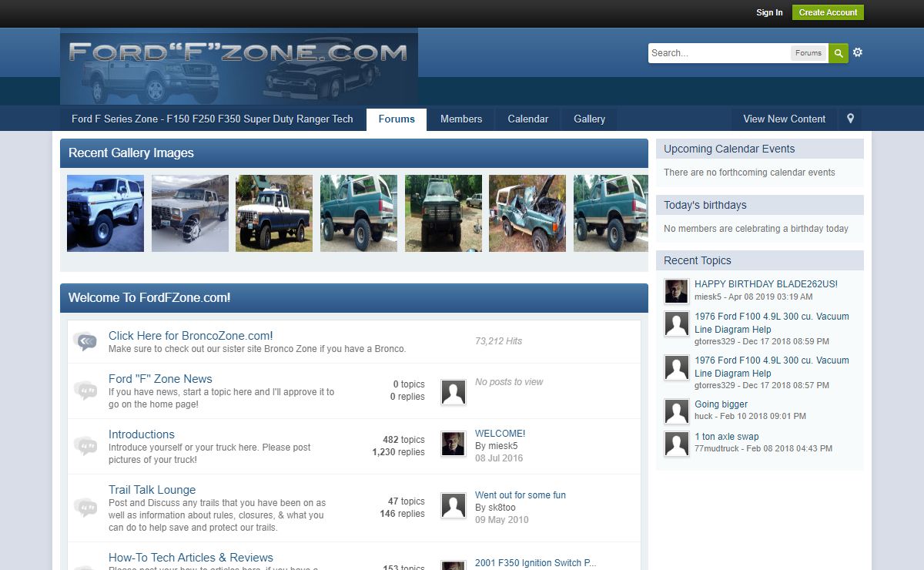Open View New Content
Screen dimensions: 924x570
(784, 119)
